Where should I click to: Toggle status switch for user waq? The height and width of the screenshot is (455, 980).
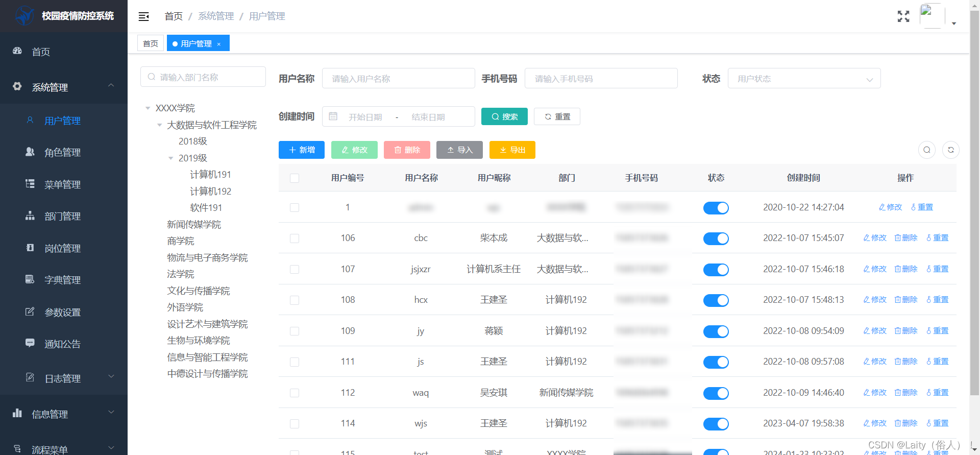pos(716,393)
